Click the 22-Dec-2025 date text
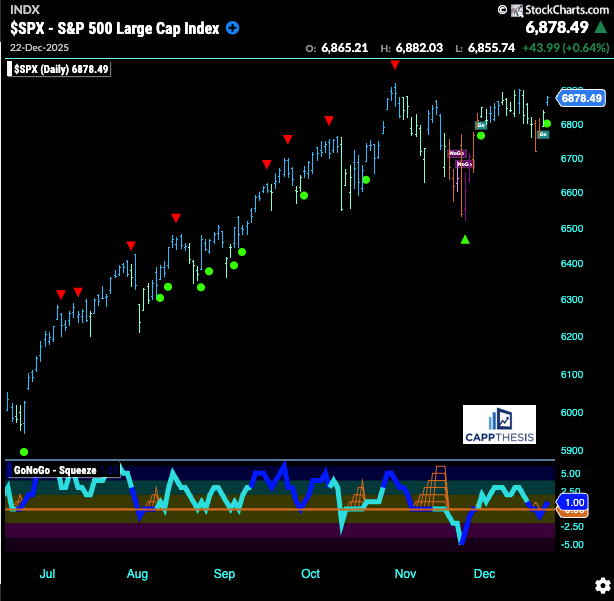Screen dimensions: 614x601 click(40, 48)
